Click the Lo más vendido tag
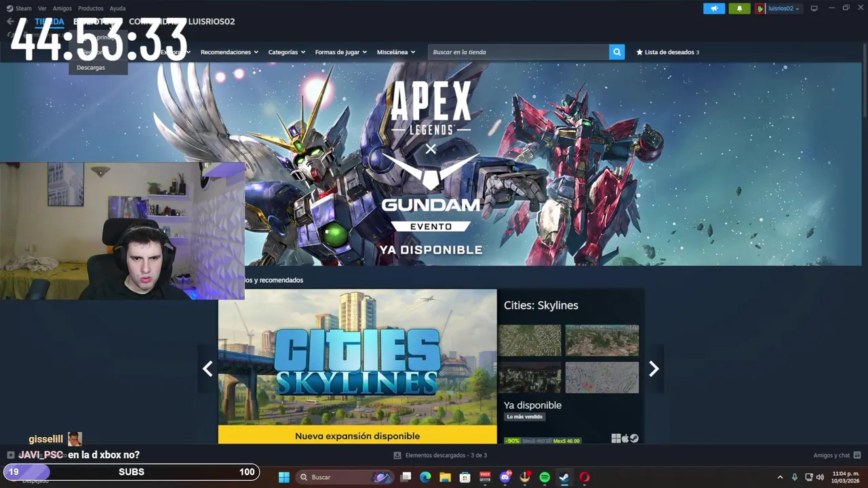The height and width of the screenshot is (488, 868). tap(525, 417)
